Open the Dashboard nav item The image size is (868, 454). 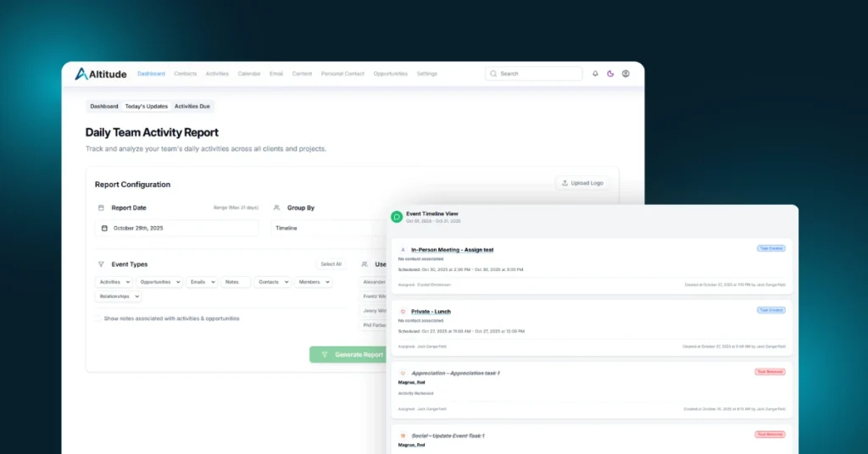click(x=151, y=74)
